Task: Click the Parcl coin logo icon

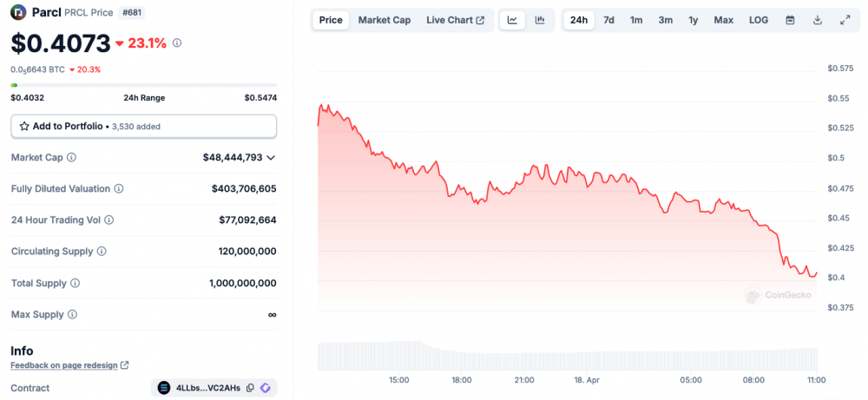Action: (19, 11)
